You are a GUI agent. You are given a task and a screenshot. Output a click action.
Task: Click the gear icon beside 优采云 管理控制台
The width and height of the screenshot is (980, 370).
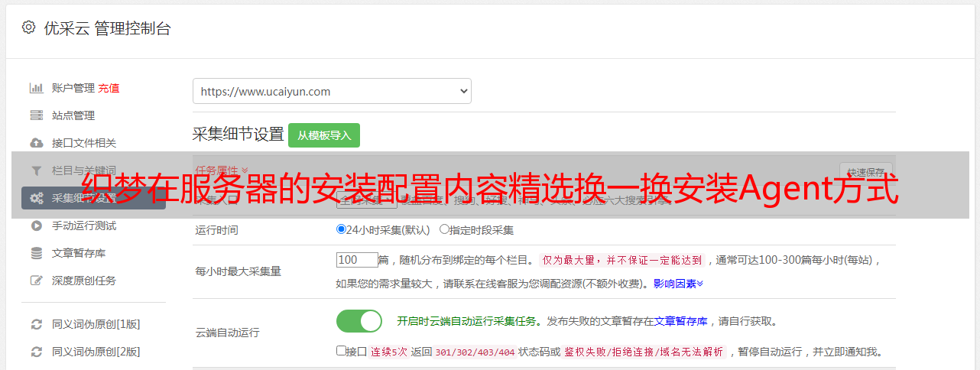click(x=28, y=28)
